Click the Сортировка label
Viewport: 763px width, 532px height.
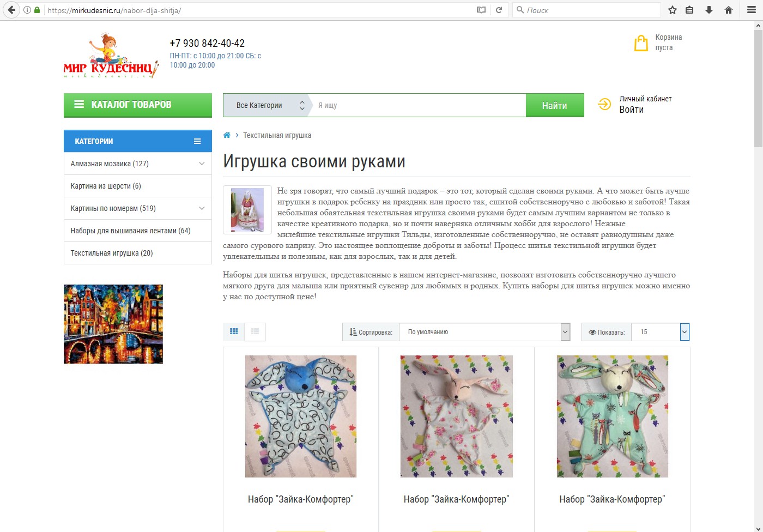(371, 332)
